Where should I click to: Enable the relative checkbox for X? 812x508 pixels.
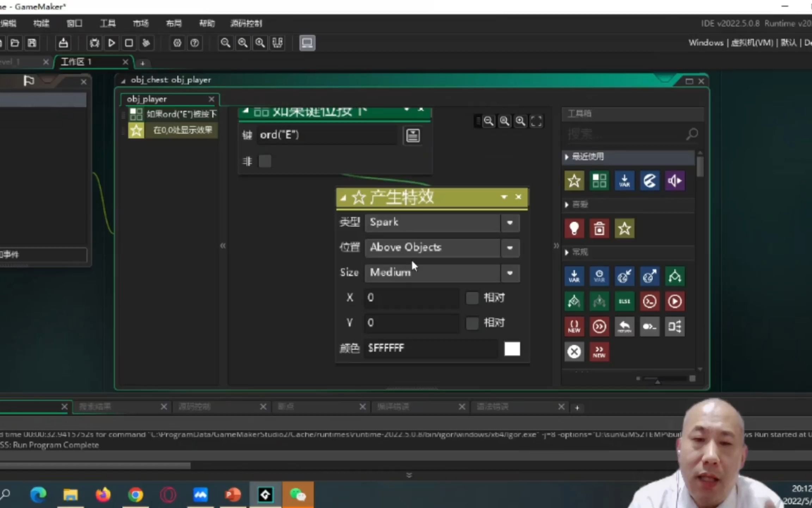coord(472,298)
